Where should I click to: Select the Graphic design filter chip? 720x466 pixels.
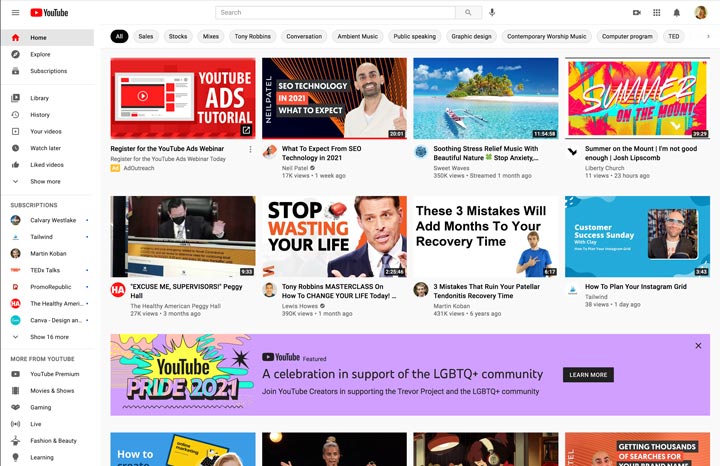point(471,36)
